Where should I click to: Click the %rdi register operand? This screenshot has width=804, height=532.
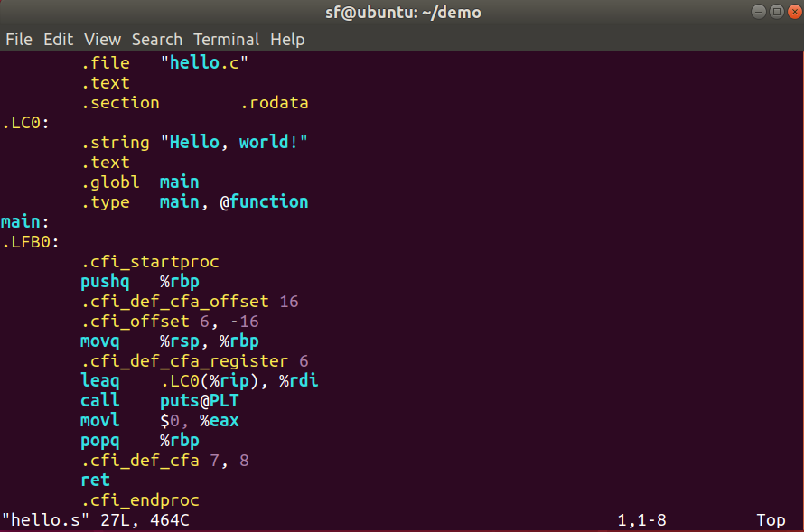click(x=299, y=381)
